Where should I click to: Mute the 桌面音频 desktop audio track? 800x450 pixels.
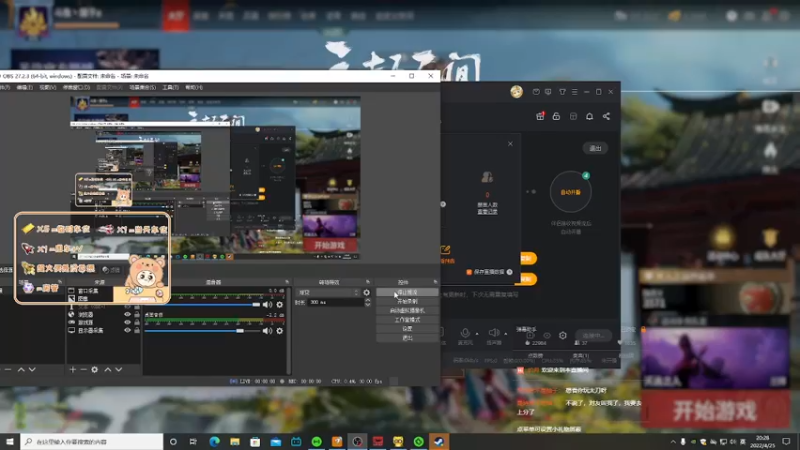[x=267, y=331]
